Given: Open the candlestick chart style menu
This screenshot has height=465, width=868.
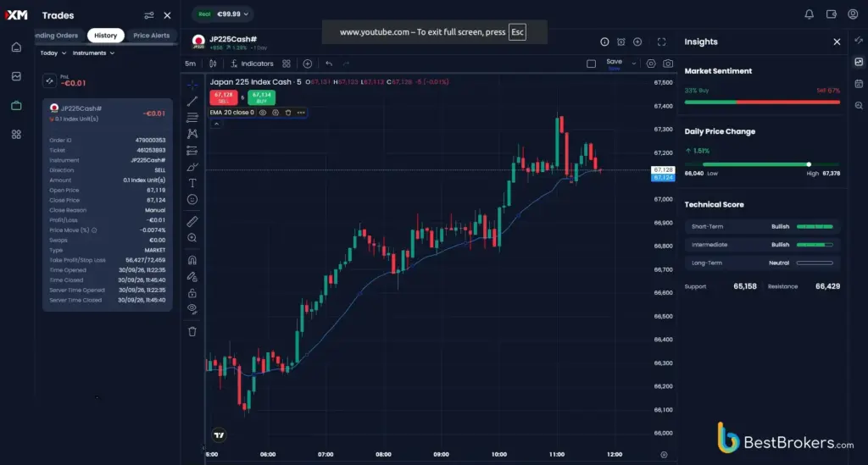Looking at the screenshot, I should (x=213, y=64).
